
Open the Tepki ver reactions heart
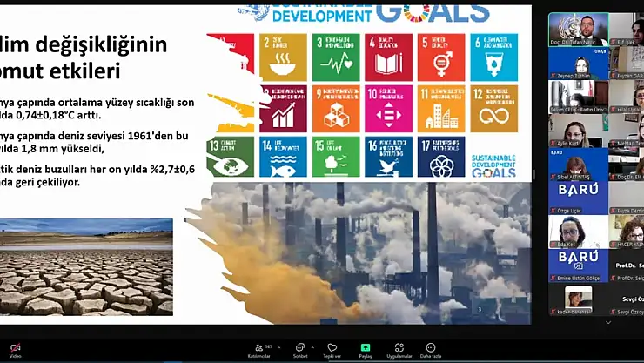[332, 351]
